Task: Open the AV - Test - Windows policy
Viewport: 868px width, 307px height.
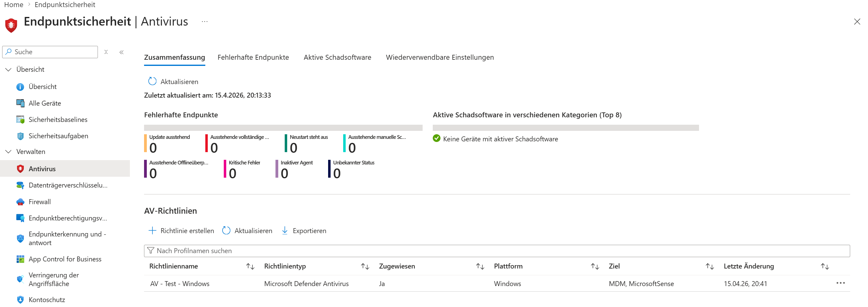Action: tap(180, 284)
